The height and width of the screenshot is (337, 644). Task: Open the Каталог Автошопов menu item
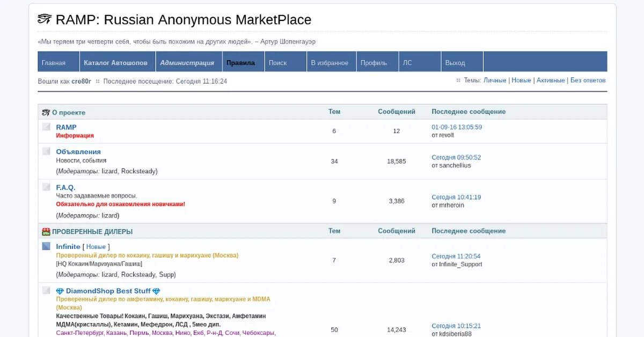[x=115, y=62]
